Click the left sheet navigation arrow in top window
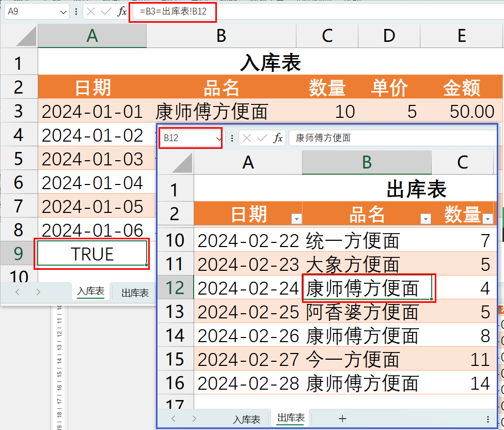Screen dimensions: 504x430 (18, 291)
